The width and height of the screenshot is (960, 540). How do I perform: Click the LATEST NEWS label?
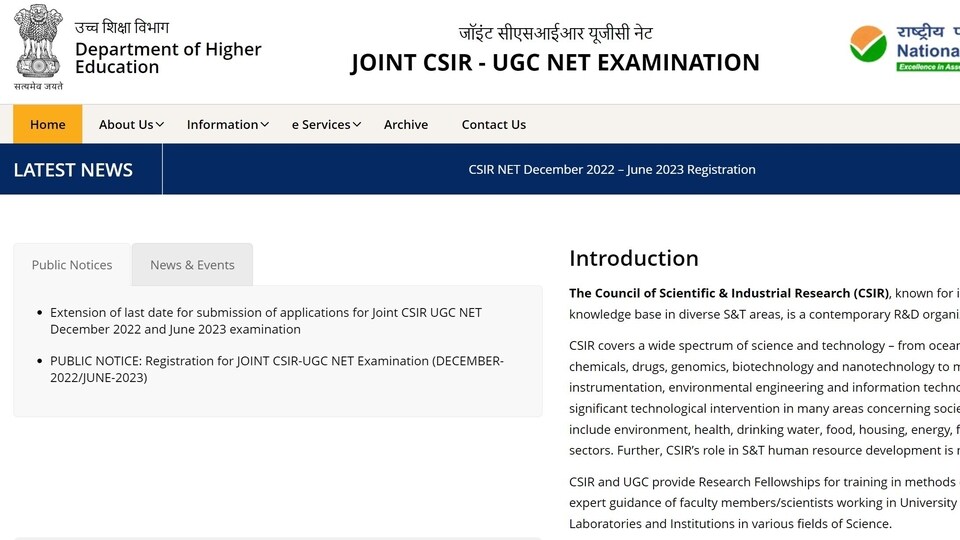(x=73, y=170)
